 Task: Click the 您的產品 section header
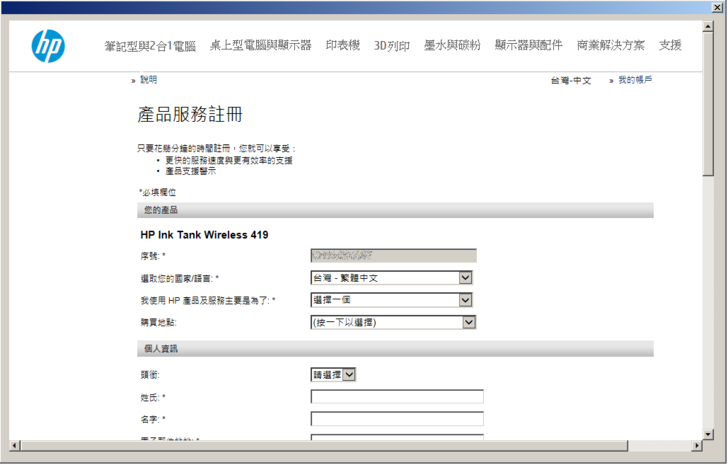395,210
